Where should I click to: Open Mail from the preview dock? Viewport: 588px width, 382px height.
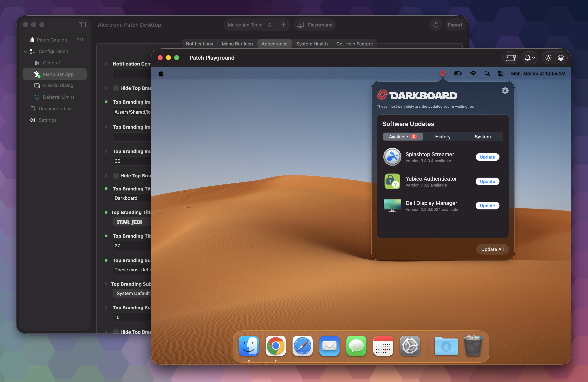click(329, 346)
